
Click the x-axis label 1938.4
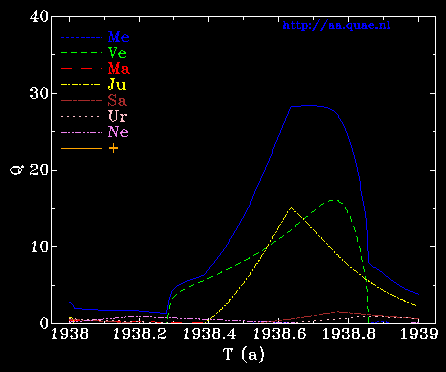tap(210, 334)
